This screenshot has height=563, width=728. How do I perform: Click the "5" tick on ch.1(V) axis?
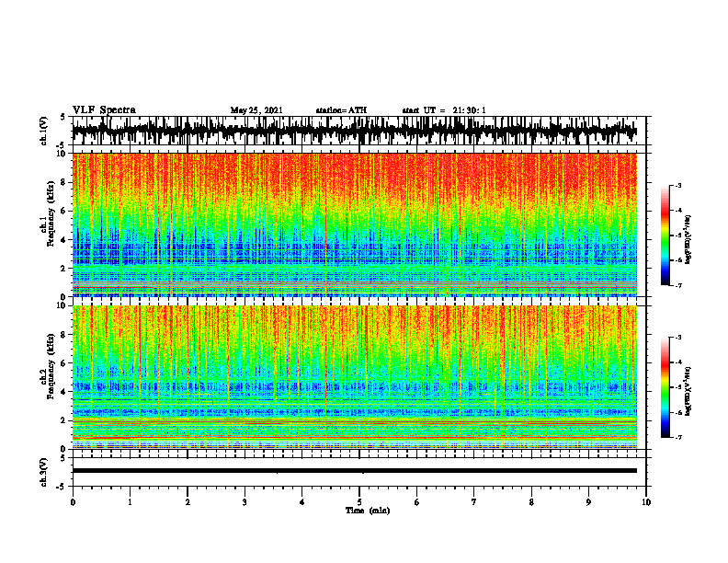tap(63, 117)
